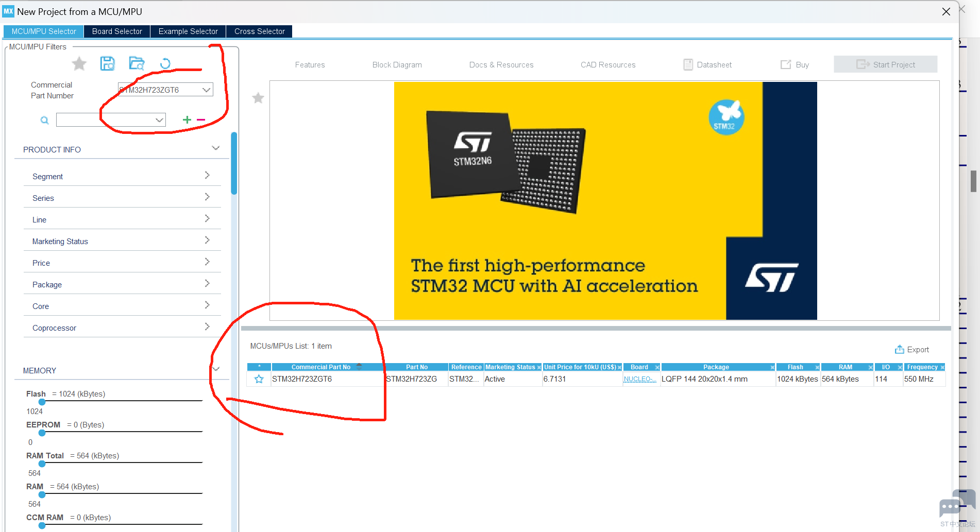Screen dimensions: 980x532
Task: Sort by the Package column header
Action: point(718,367)
